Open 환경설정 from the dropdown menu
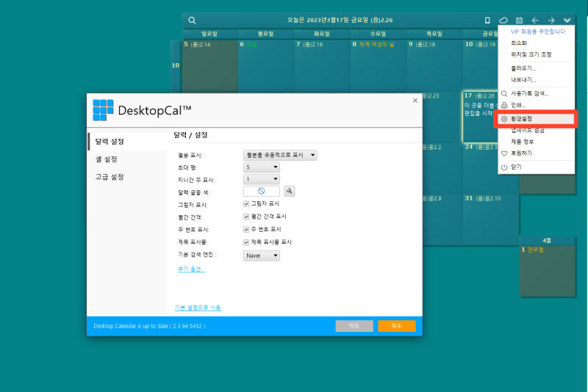This screenshot has width=588, height=392. 537,119
